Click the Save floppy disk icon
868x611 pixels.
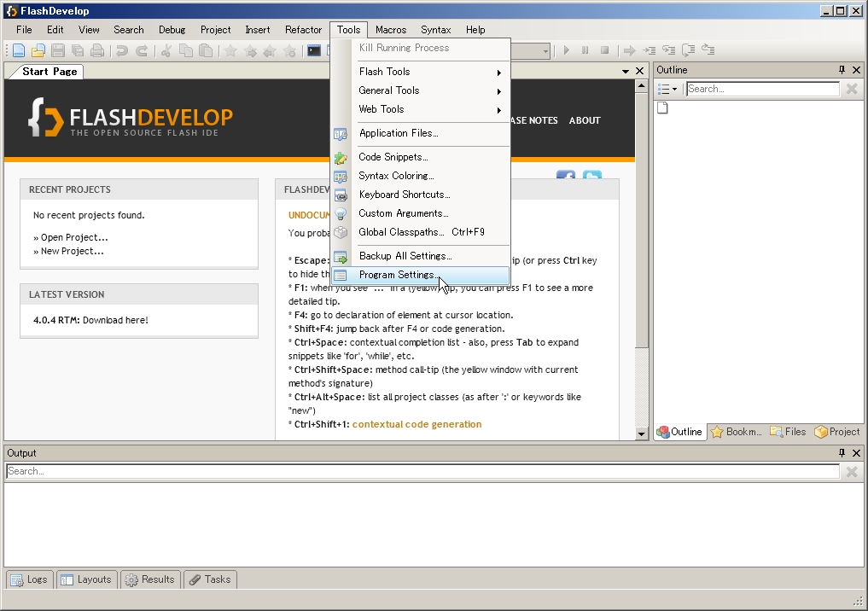pyautogui.click(x=57, y=50)
